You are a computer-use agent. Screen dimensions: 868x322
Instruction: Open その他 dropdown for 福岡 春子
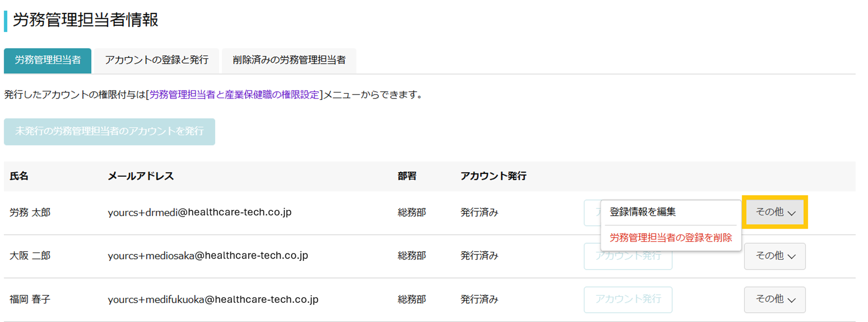point(775,299)
